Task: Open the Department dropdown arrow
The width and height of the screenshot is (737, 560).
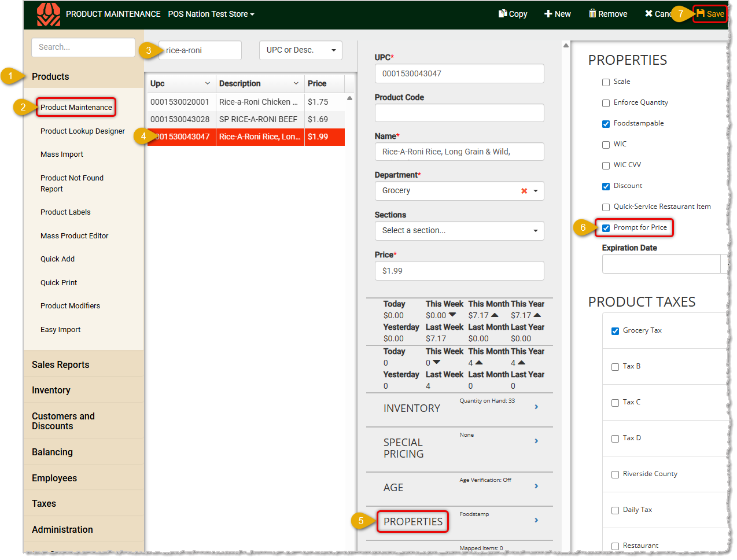Action: coord(536,191)
